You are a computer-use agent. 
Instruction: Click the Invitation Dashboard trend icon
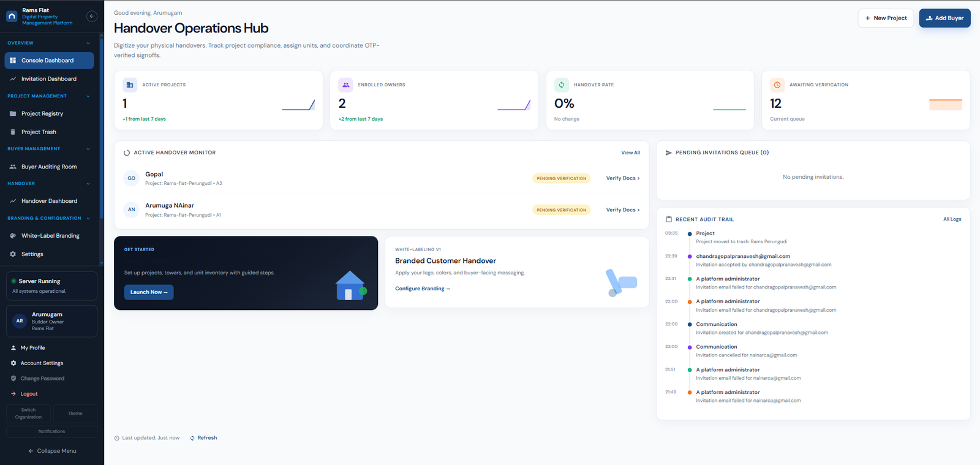[x=13, y=79]
